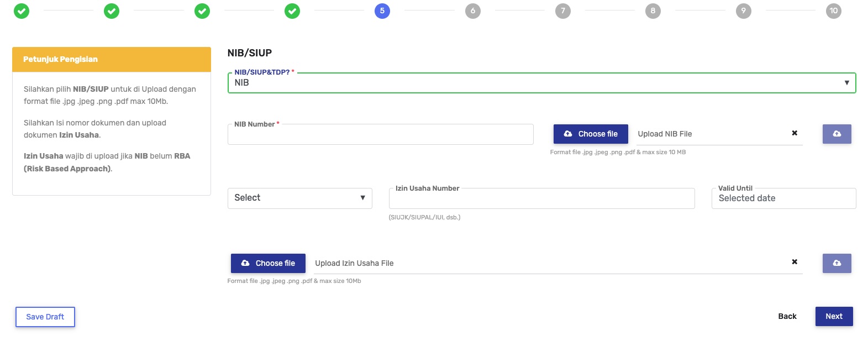Viewport: 868px width, 346px height.
Task: Open the NIB/SIUP&TDP dropdown
Action: (541, 83)
